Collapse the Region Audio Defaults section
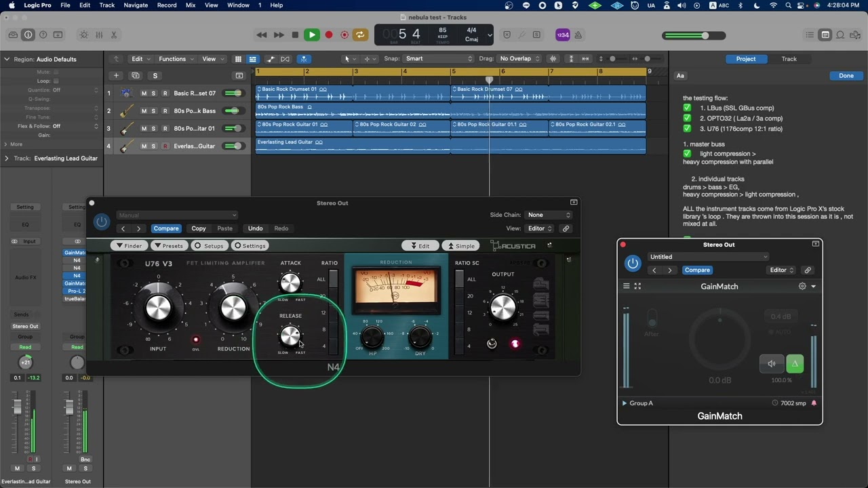The height and width of the screenshot is (488, 868). point(7,59)
